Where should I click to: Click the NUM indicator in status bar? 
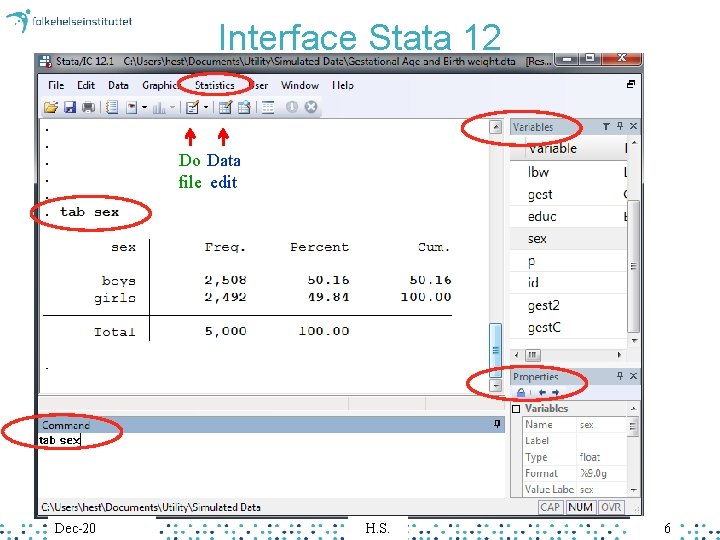point(580,507)
